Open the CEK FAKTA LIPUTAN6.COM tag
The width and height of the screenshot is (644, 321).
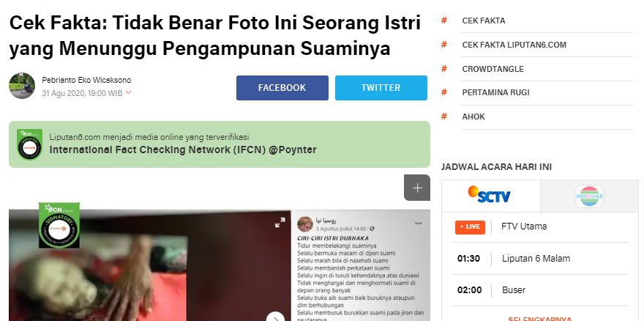point(514,45)
